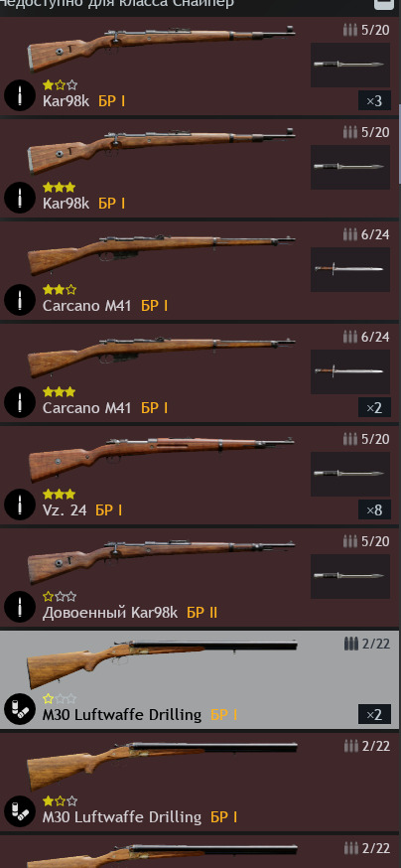The height and width of the screenshot is (868, 401).
Task: Click the ×2 badge on three-star Carcano M41
Action: click(x=374, y=408)
